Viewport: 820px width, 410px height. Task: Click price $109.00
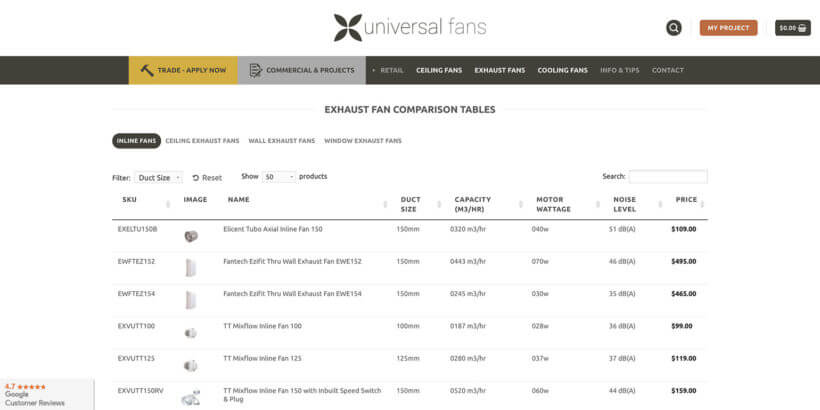pyautogui.click(x=684, y=229)
